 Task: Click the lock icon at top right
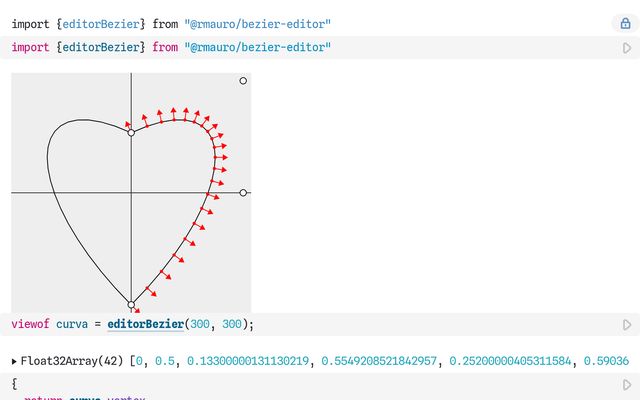tap(626, 23)
